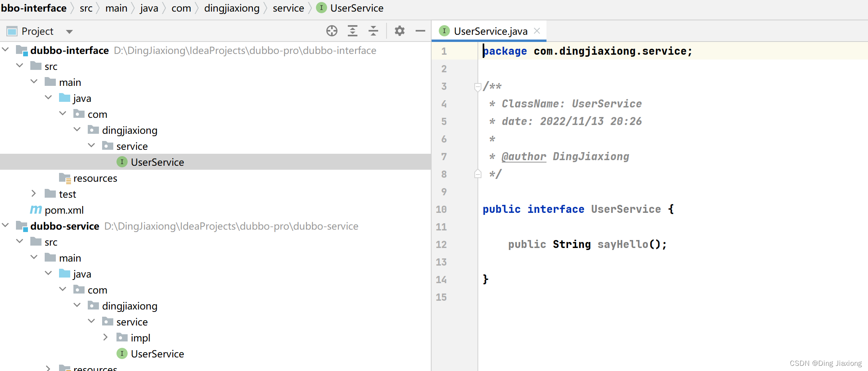Click the dubbo-service module folder icon

point(22,226)
